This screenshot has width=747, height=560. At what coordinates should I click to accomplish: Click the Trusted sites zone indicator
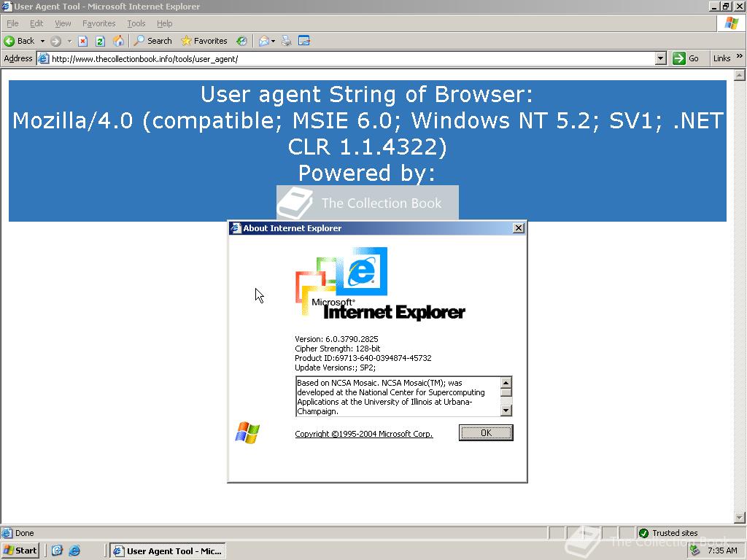668,533
